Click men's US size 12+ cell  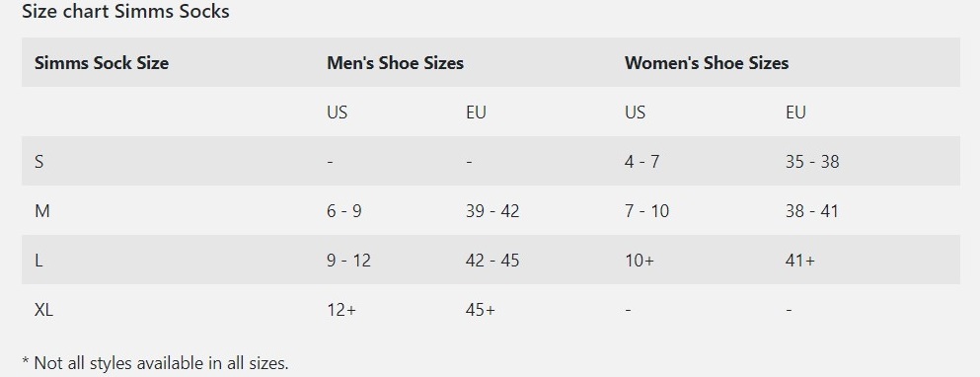click(341, 310)
